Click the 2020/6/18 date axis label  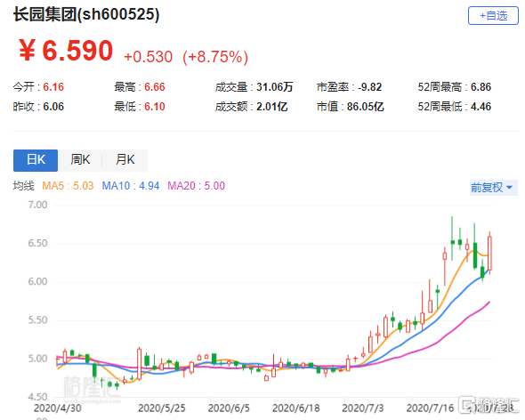(295, 408)
